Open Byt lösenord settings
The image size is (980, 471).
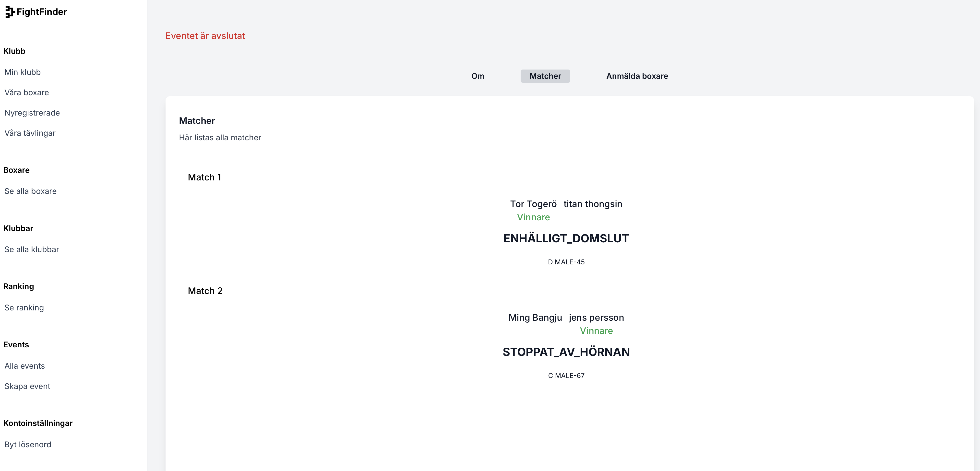pos(28,445)
